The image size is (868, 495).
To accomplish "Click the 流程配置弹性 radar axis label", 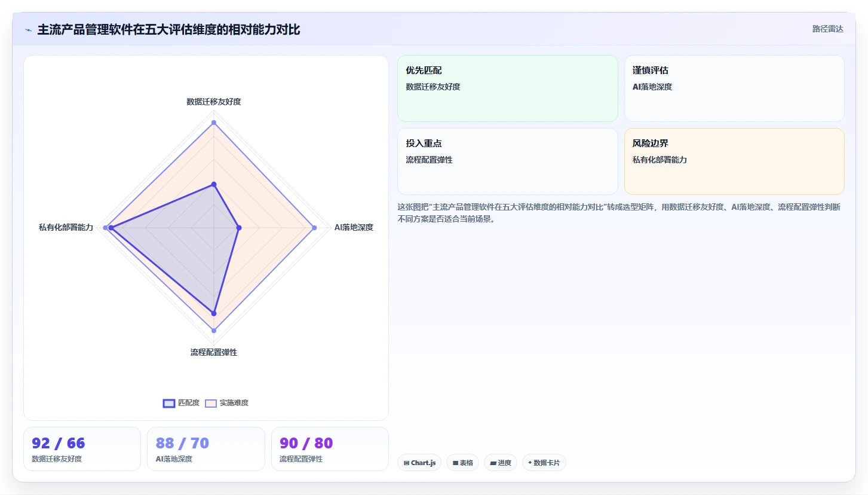I will click(214, 352).
